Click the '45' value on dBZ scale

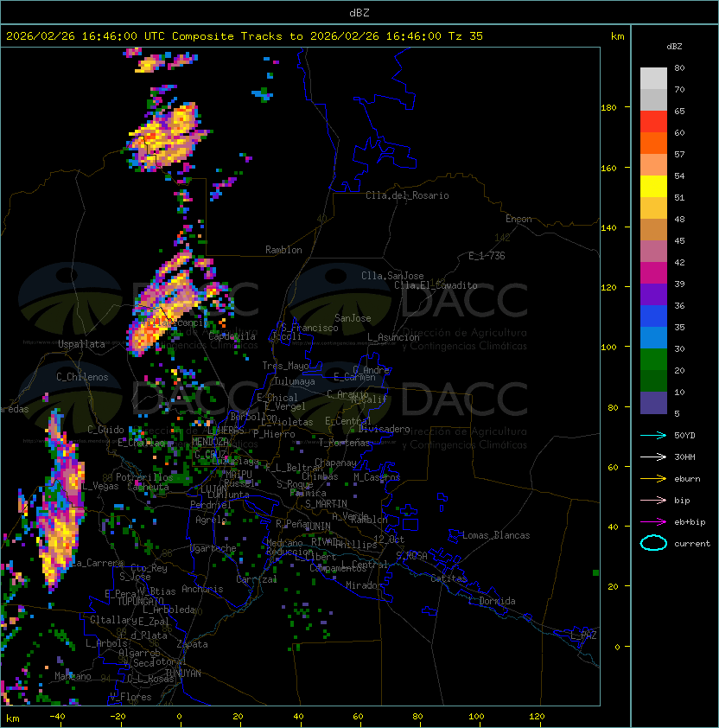679,240
